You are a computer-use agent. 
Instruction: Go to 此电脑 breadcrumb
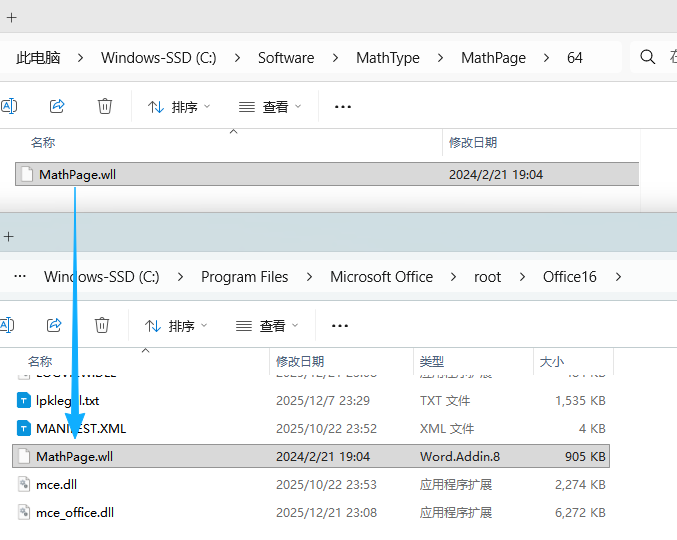(38, 57)
